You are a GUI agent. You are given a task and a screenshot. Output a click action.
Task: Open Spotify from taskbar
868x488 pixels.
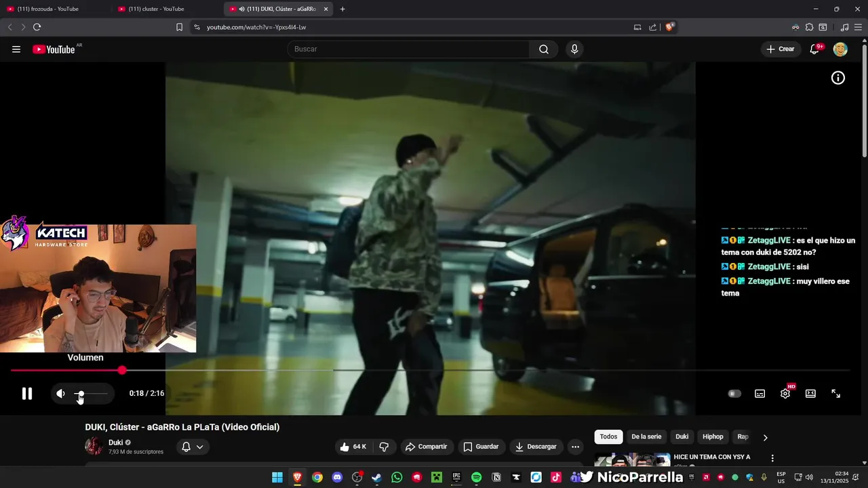476,477
